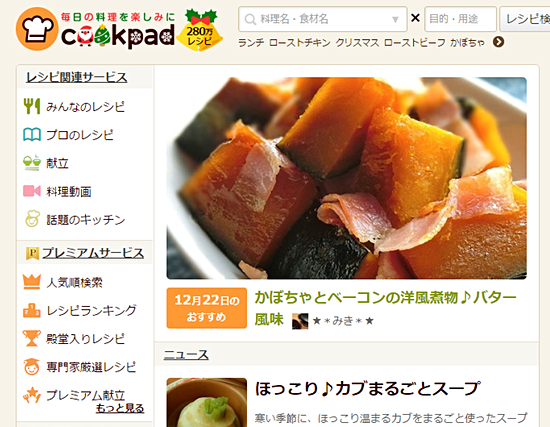Click the 話題のキッチン chef face icon
The height and width of the screenshot is (427, 550).
point(32,219)
